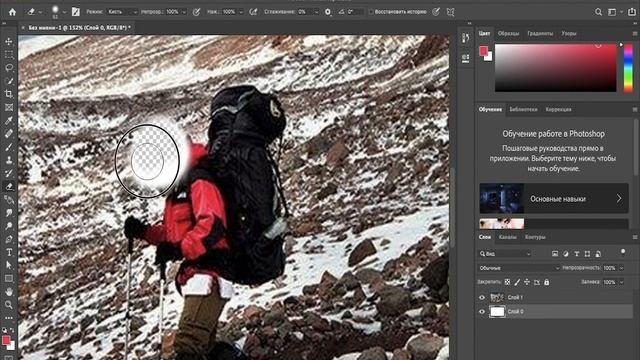This screenshot has height=360, width=640.
Task: Select the Pen tool
Action: pyautogui.click(x=9, y=239)
